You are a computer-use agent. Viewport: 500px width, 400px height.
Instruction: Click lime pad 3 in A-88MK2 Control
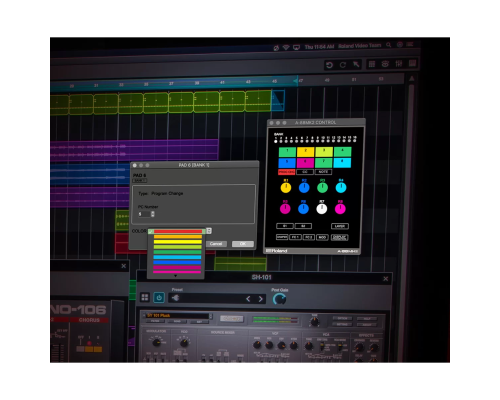click(x=324, y=152)
